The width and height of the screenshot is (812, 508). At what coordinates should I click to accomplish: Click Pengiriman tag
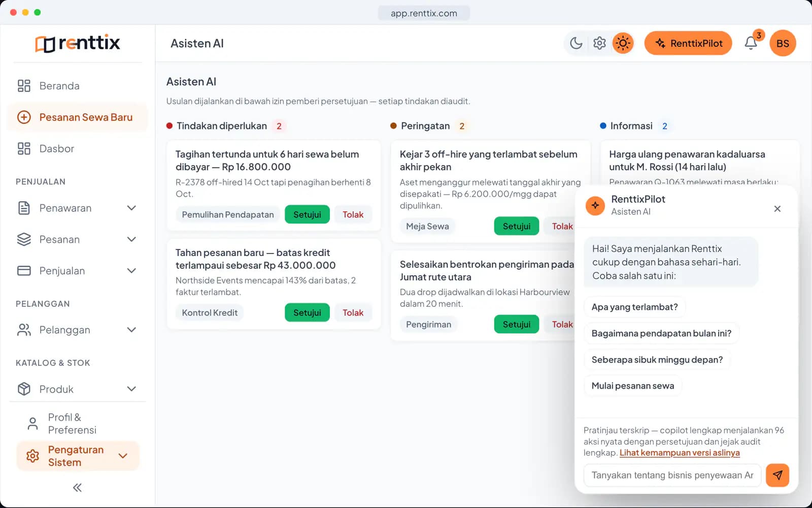pyautogui.click(x=428, y=324)
